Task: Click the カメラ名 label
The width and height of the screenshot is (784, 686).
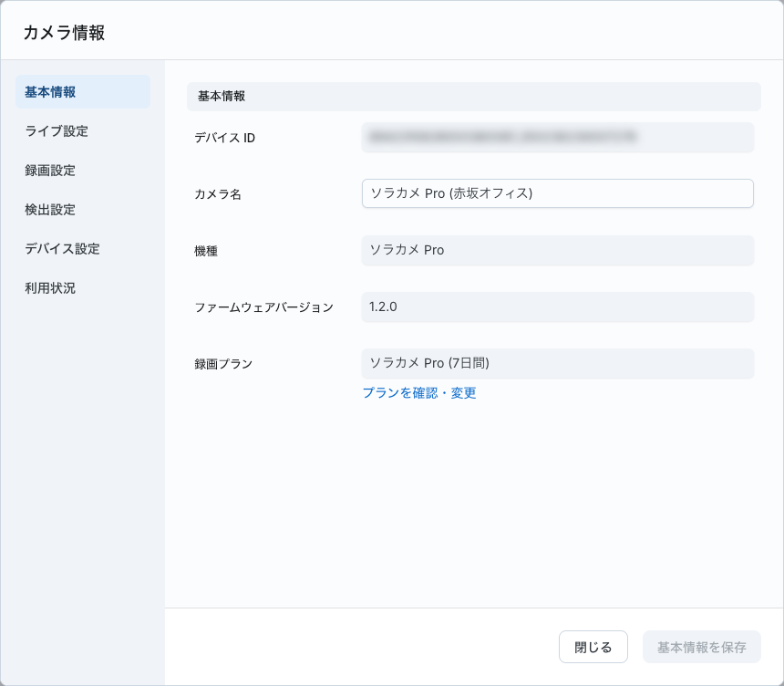Action: (x=218, y=194)
